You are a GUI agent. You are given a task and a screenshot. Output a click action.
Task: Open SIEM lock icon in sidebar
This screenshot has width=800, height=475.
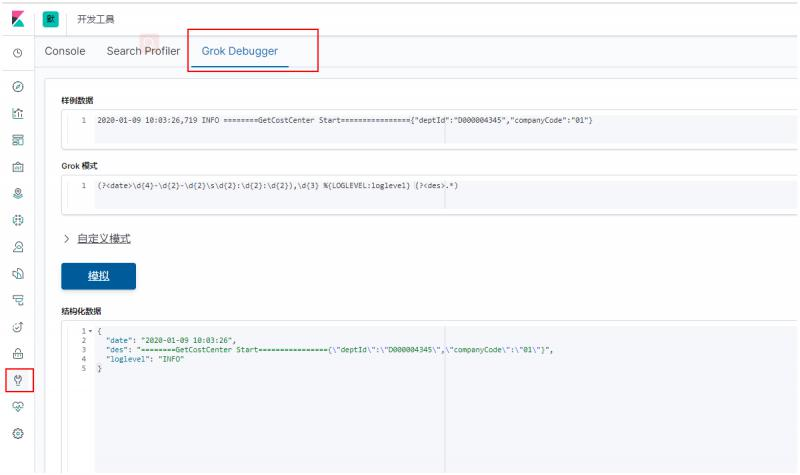pyautogui.click(x=18, y=354)
